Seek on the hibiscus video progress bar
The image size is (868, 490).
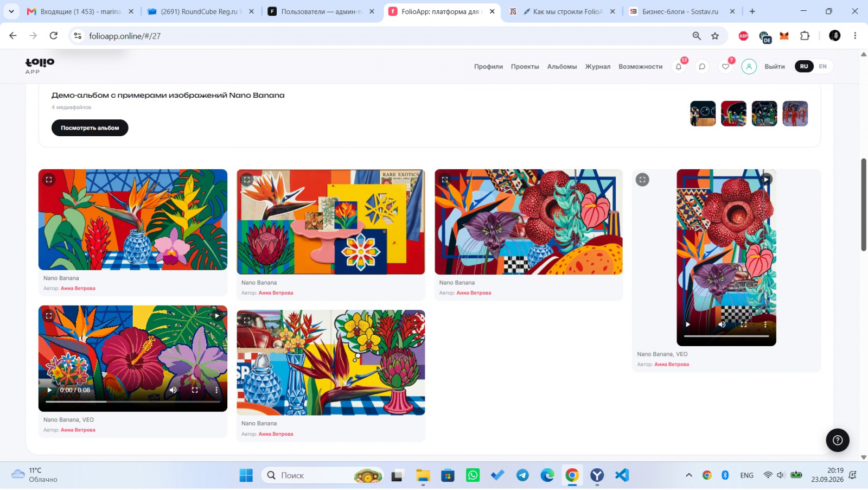[133, 402]
